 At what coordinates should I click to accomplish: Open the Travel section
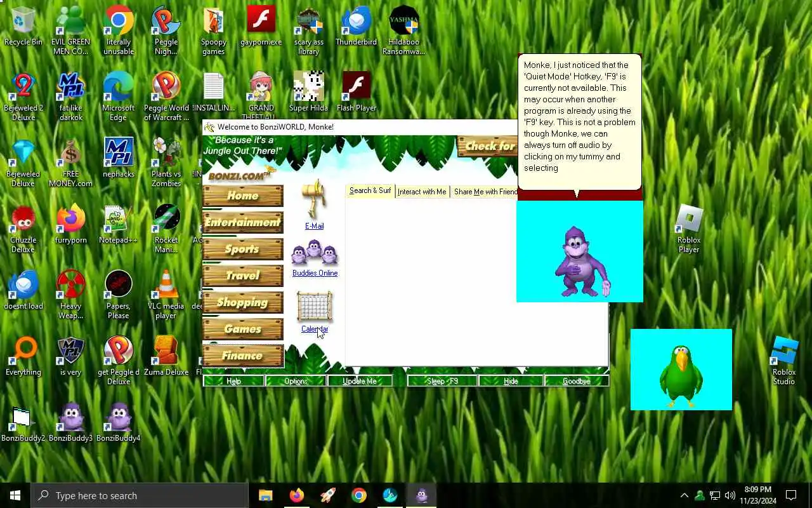(242, 276)
